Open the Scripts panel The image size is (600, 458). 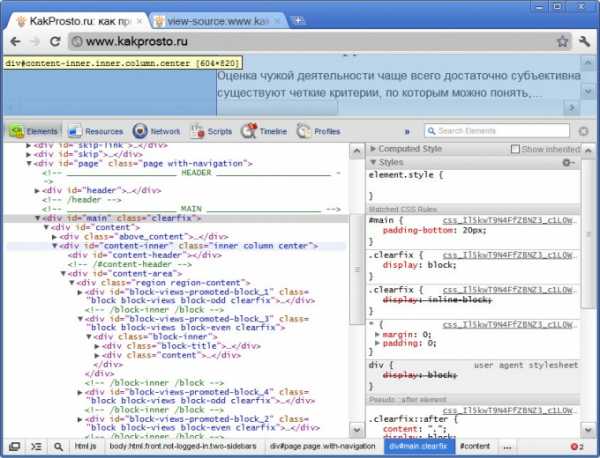[x=211, y=131]
